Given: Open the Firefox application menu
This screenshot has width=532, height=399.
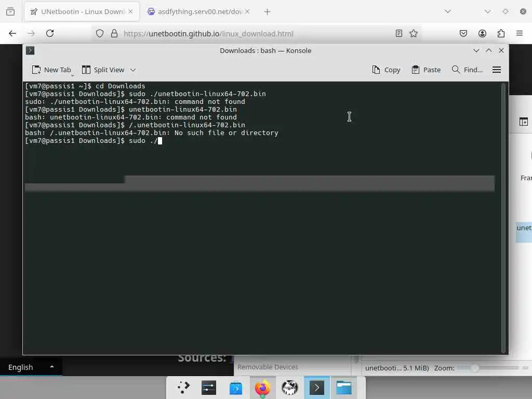Looking at the screenshot, I should (x=520, y=33).
